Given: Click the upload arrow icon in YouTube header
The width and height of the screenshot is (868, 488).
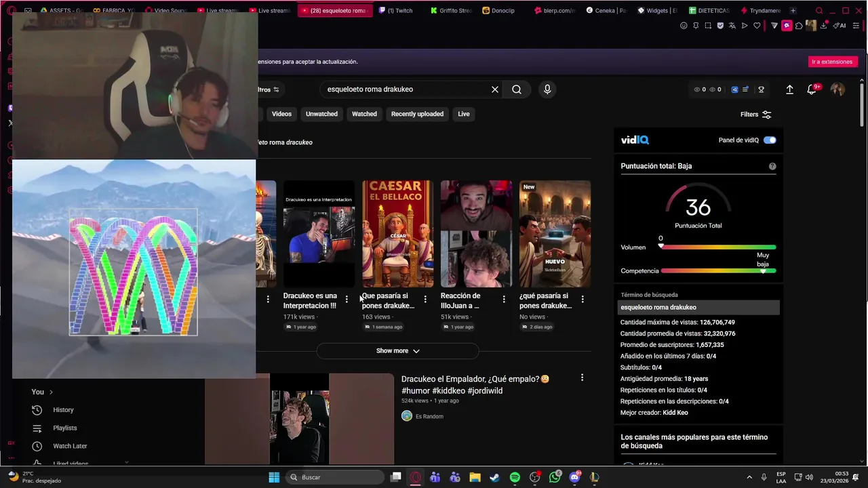Looking at the screenshot, I should (x=789, y=89).
